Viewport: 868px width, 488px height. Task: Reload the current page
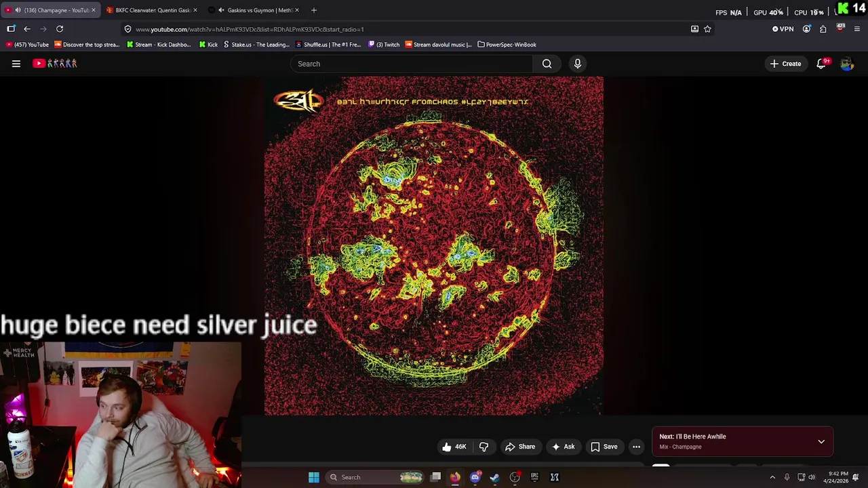tap(60, 29)
